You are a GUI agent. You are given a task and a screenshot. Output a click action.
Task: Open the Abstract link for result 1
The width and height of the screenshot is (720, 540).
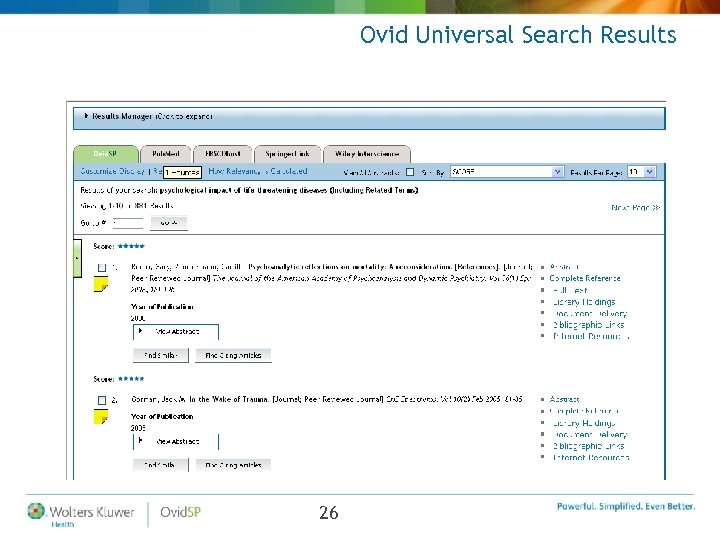coord(564,267)
